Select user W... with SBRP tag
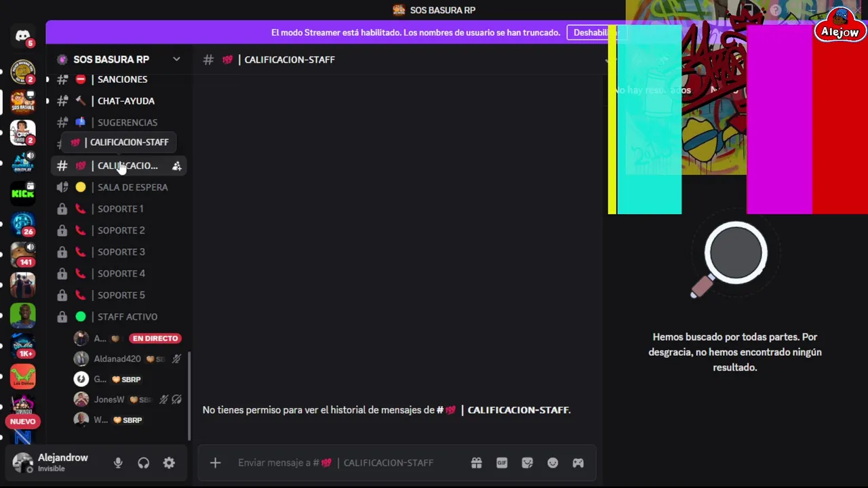Viewport: 868px width, 488px height. [127, 420]
